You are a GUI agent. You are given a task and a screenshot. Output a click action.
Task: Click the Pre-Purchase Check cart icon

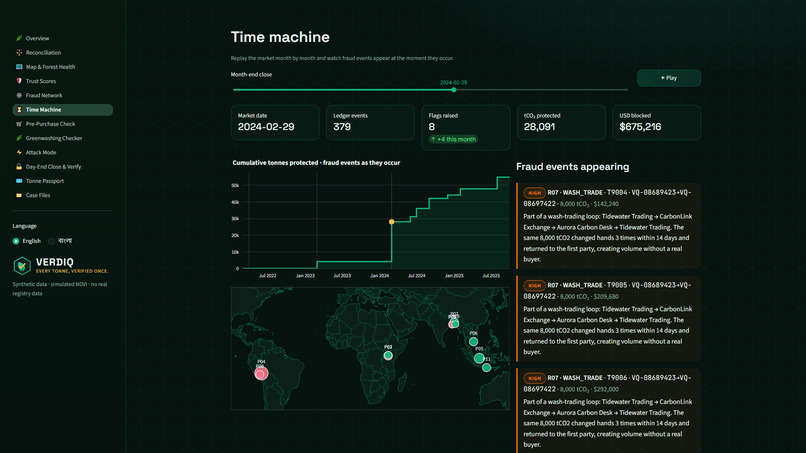tap(19, 124)
